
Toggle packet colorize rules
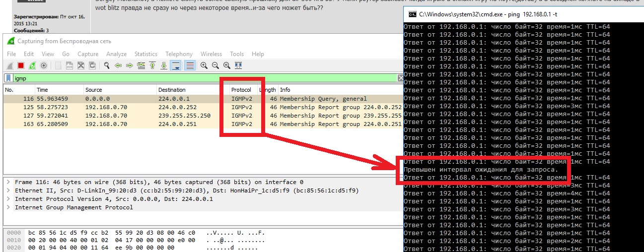point(189,65)
